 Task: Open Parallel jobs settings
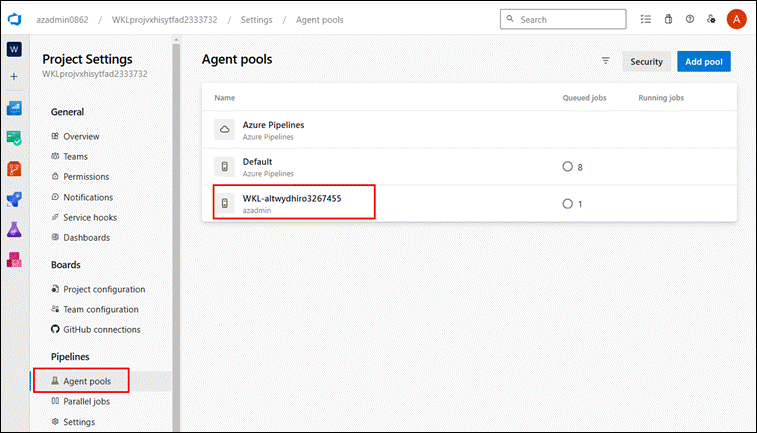click(80, 401)
